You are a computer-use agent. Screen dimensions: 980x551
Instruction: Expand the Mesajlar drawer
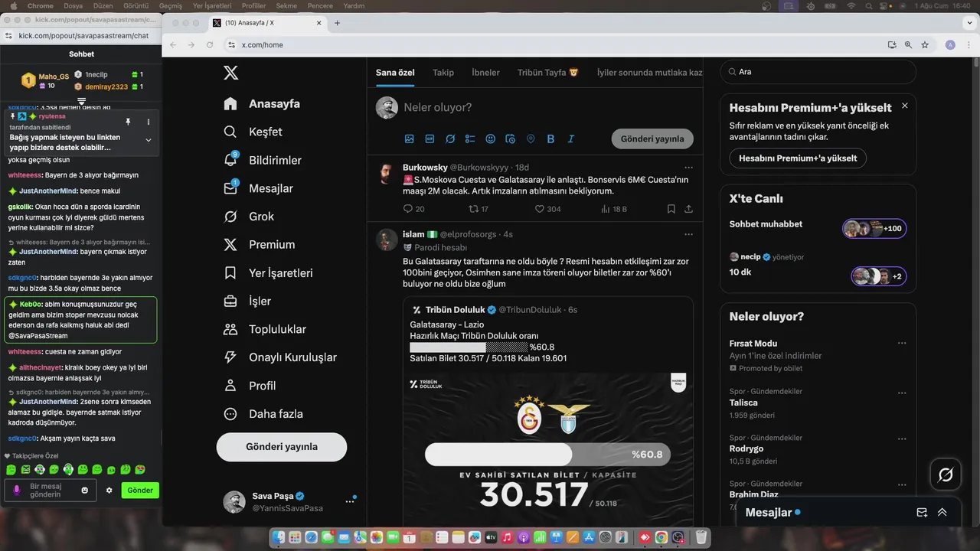[942, 513]
